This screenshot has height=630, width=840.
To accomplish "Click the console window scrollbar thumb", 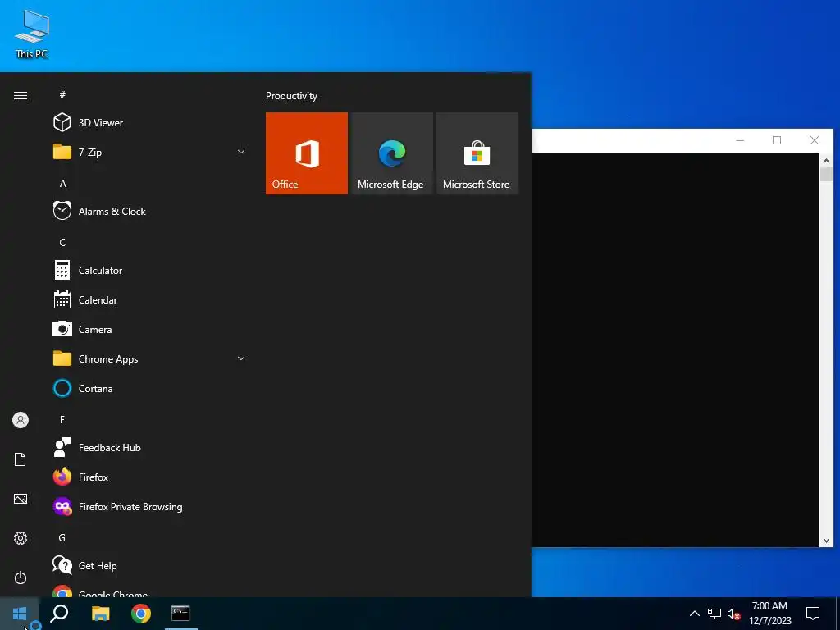I will (826, 174).
